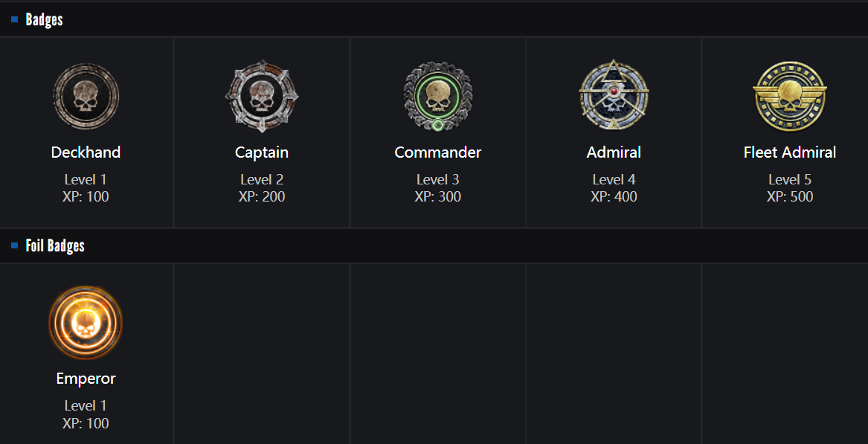Open the Captain badge title
This screenshot has width=868, height=444.
coord(262,152)
